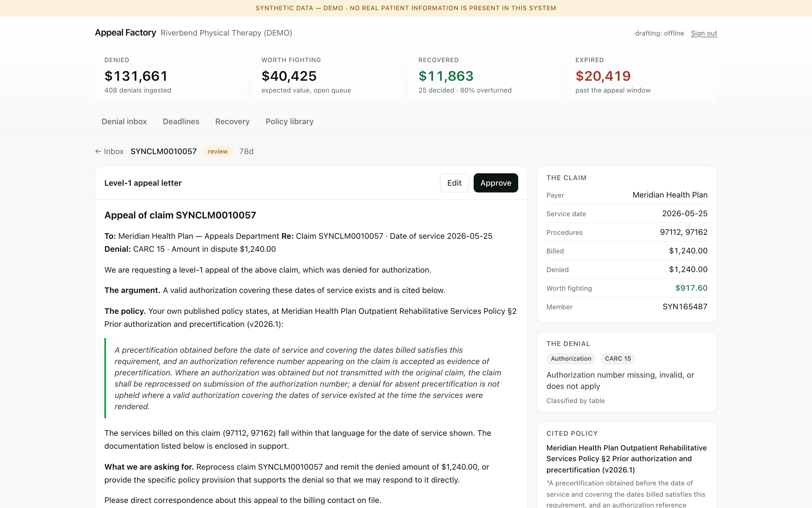Click the Recovered total '$11,863'
This screenshot has width=812, height=508.
446,76
